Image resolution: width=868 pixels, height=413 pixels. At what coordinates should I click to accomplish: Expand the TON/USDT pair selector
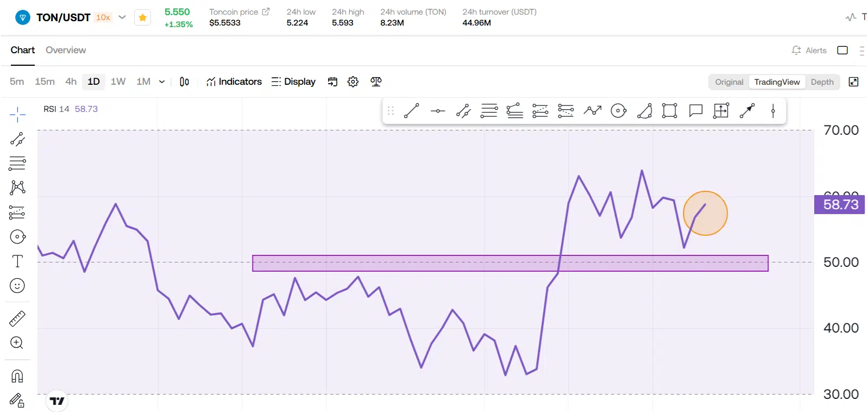click(x=122, y=17)
